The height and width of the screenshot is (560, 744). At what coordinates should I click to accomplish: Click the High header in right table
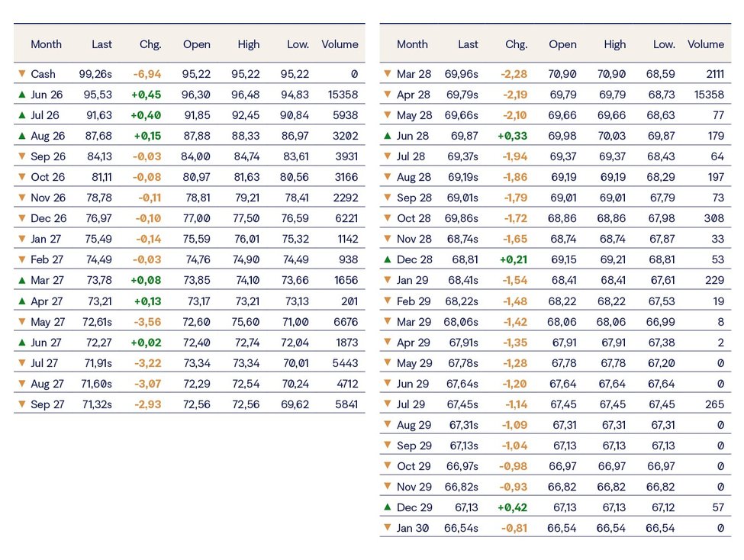pos(615,44)
